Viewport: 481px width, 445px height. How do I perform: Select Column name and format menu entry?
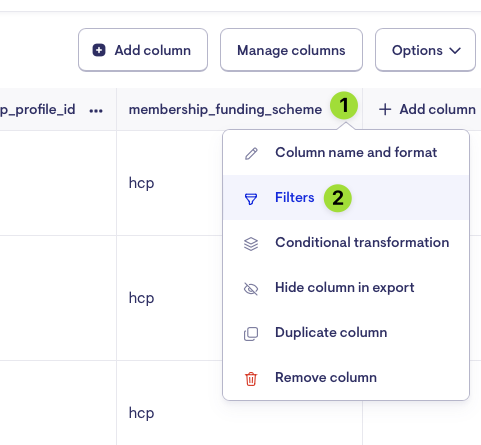346,153
